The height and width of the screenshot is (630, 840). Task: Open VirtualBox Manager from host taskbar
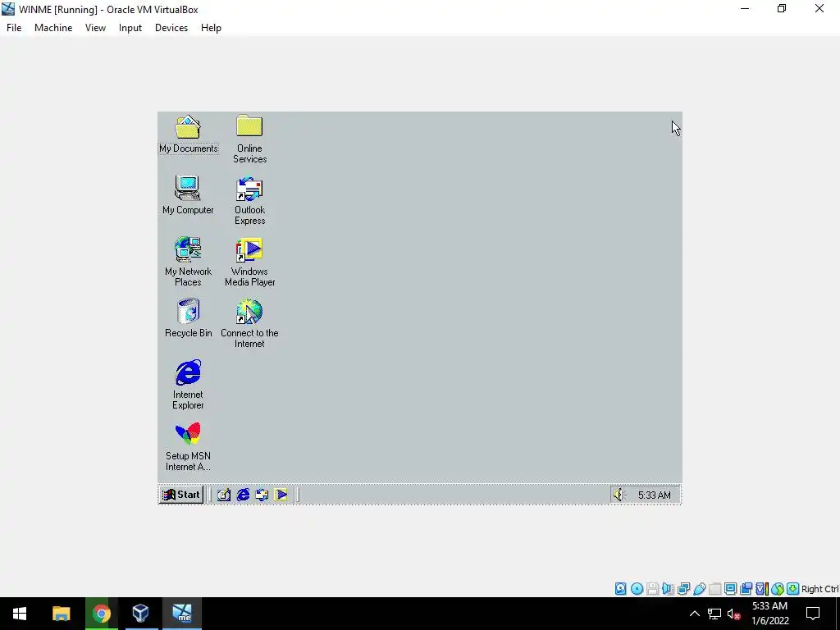tap(140, 614)
